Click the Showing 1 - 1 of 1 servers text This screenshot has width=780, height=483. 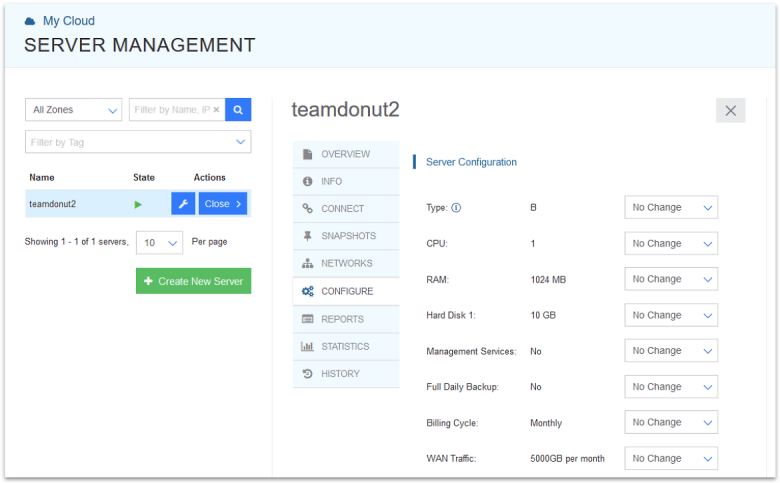77,242
